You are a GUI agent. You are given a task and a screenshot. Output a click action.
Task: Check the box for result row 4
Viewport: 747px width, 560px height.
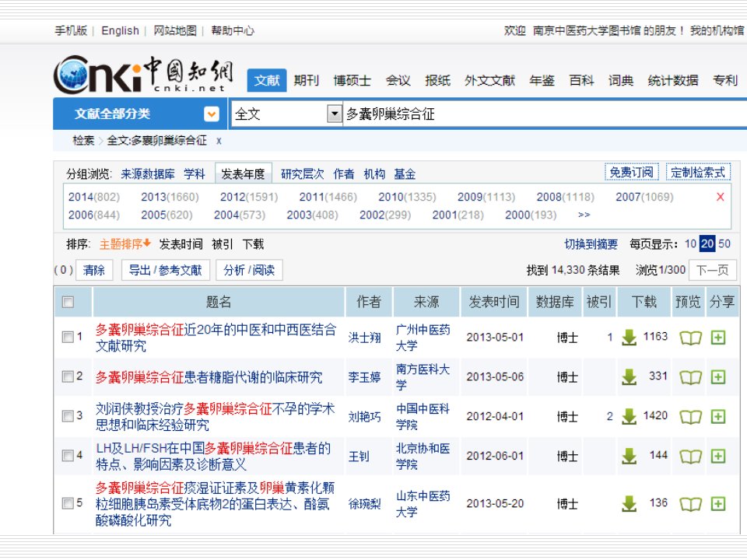(x=68, y=456)
